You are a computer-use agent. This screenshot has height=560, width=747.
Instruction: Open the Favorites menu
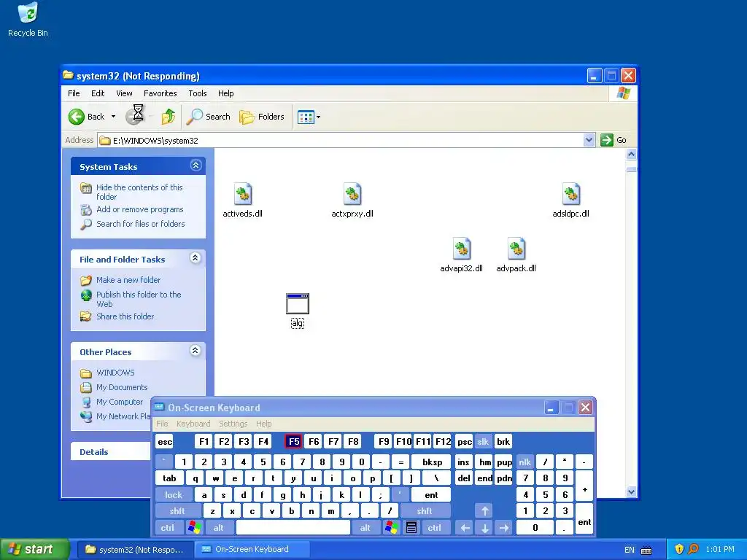click(160, 93)
